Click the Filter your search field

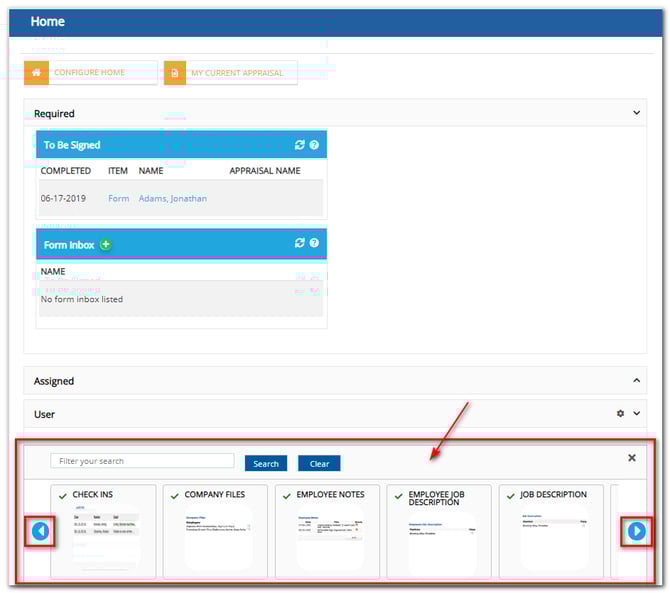(142, 461)
